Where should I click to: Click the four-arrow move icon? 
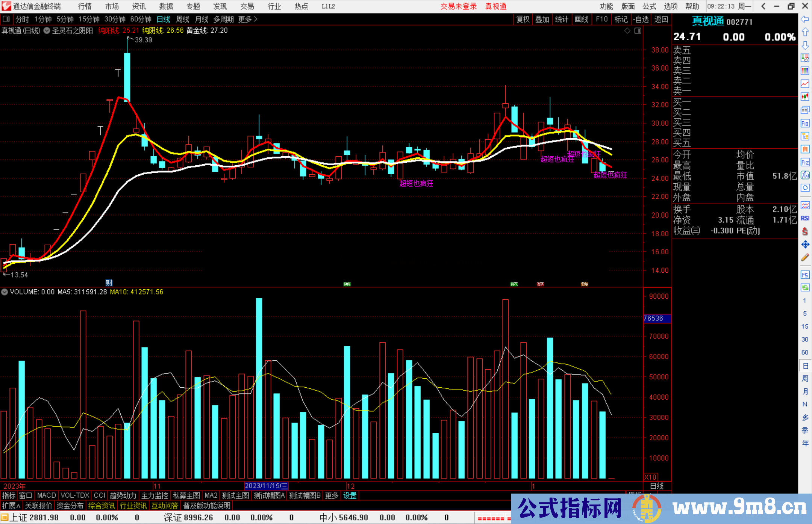[805, 245]
